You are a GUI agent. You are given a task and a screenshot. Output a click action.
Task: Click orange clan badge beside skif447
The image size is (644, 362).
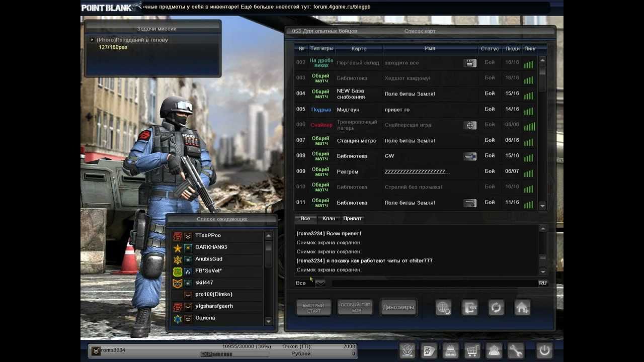click(x=177, y=283)
